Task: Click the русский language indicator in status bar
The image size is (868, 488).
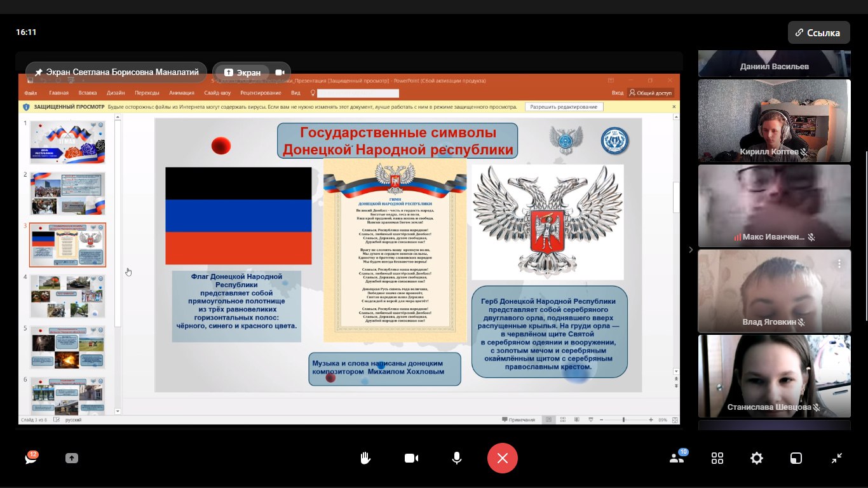Action: (x=73, y=420)
